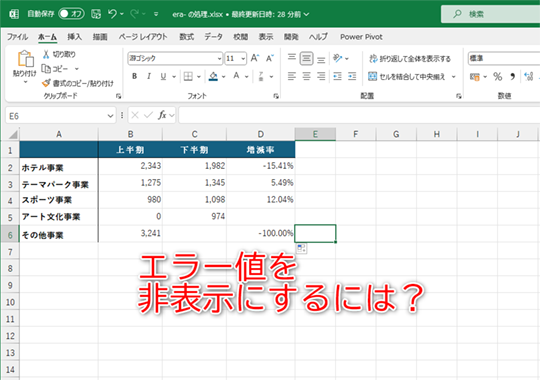Open the Alignment dialog launcher
The image size is (540, 380).
pos(458,96)
